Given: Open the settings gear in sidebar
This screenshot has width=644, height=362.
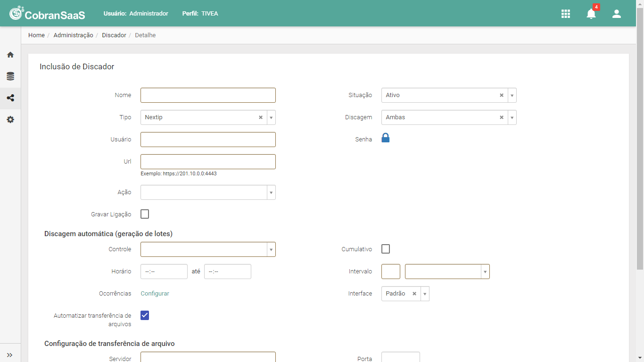Looking at the screenshot, I should [x=10, y=120].
